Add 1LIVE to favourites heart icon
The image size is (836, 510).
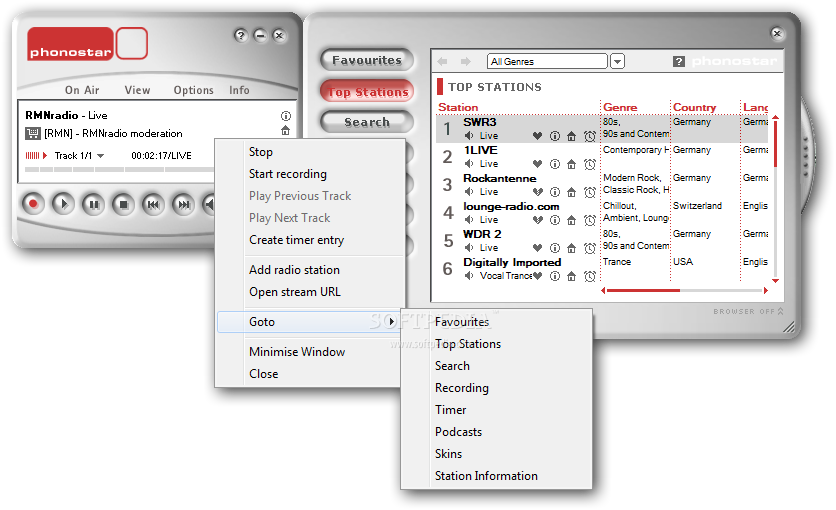[x=537, y=164]
